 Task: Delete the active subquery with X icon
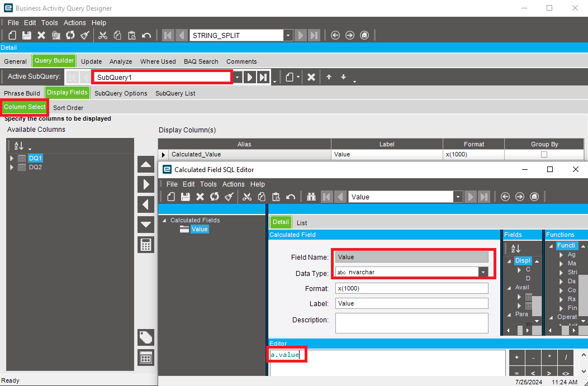[x=311, y=77]
